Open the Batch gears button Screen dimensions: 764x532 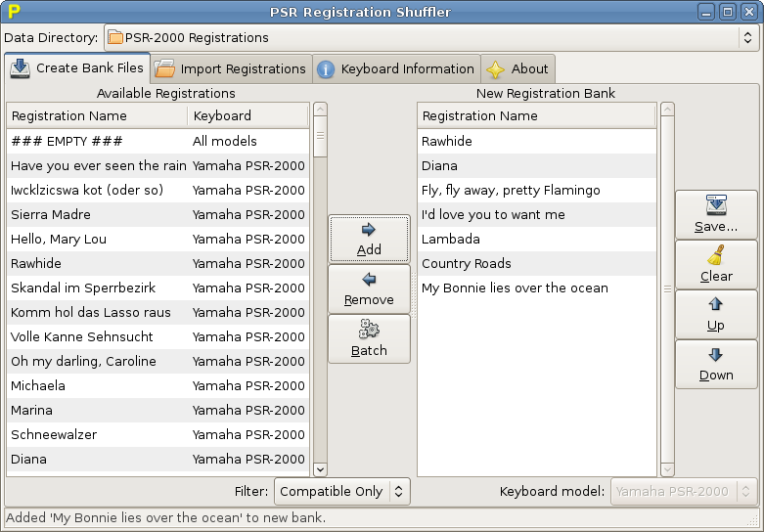pyautogui.click(x=369, y=339)
